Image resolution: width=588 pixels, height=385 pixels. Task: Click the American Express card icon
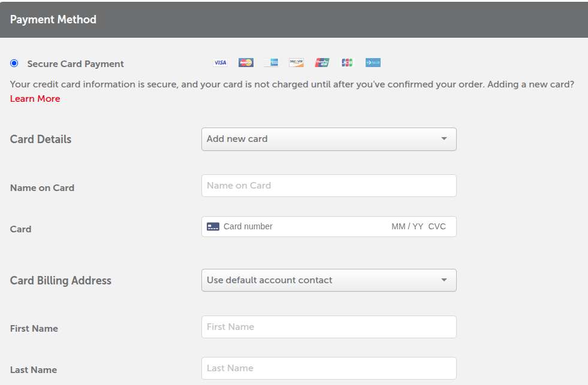[271, 62]
